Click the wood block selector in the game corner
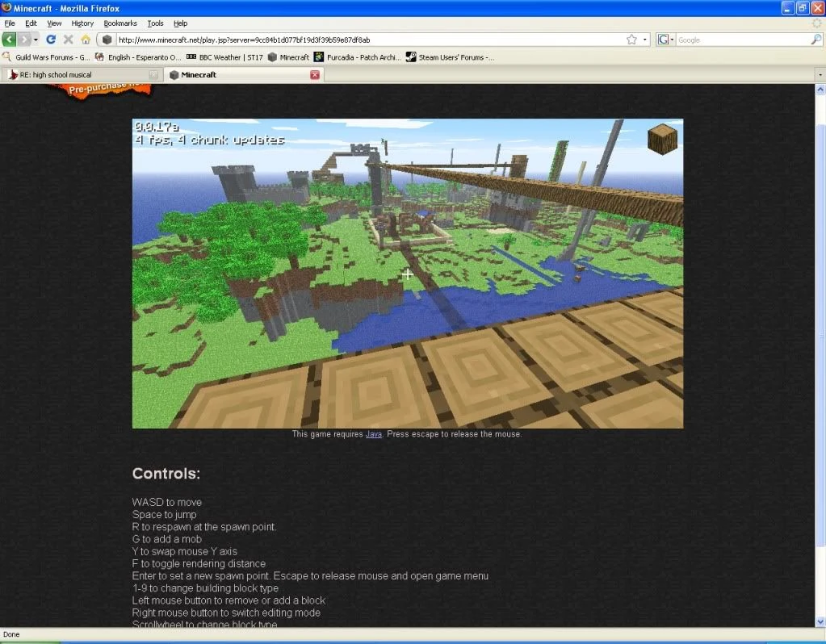 tap(662, 139)
